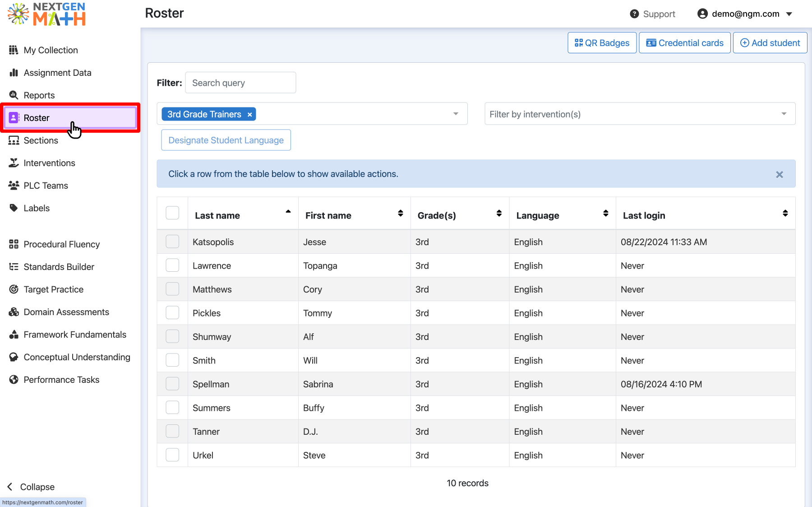Click the Framework Fundamentals shapes icon

(x=14, y=334)
